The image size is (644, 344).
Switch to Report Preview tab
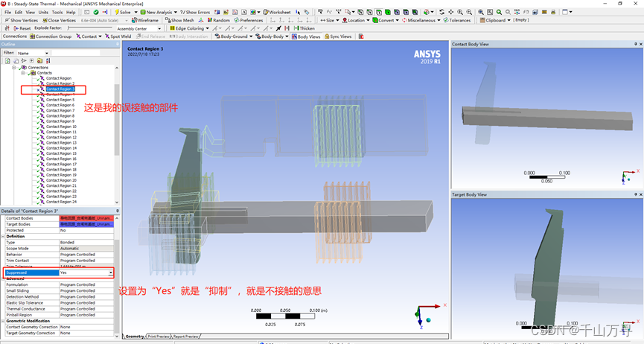click(185, 337)
